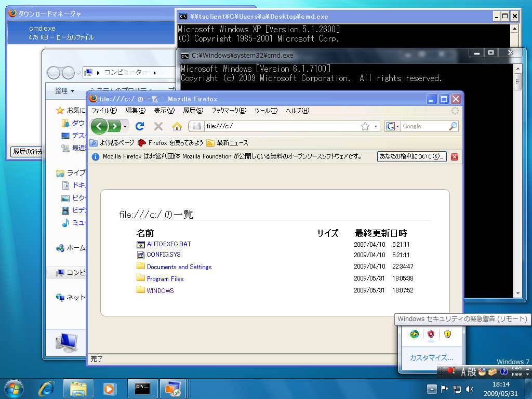
Task: Click the Stop loading X icon
Action: [x=158, y=126]
